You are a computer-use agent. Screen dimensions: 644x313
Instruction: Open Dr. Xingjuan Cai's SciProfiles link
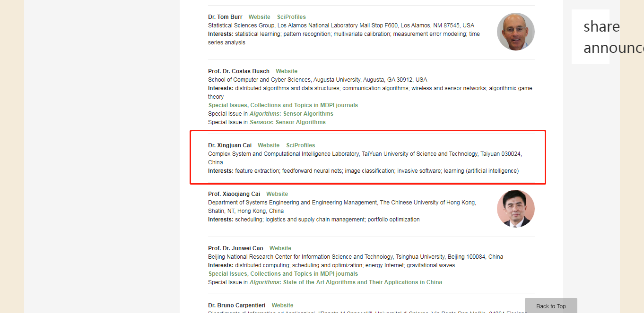click(301, 145)
